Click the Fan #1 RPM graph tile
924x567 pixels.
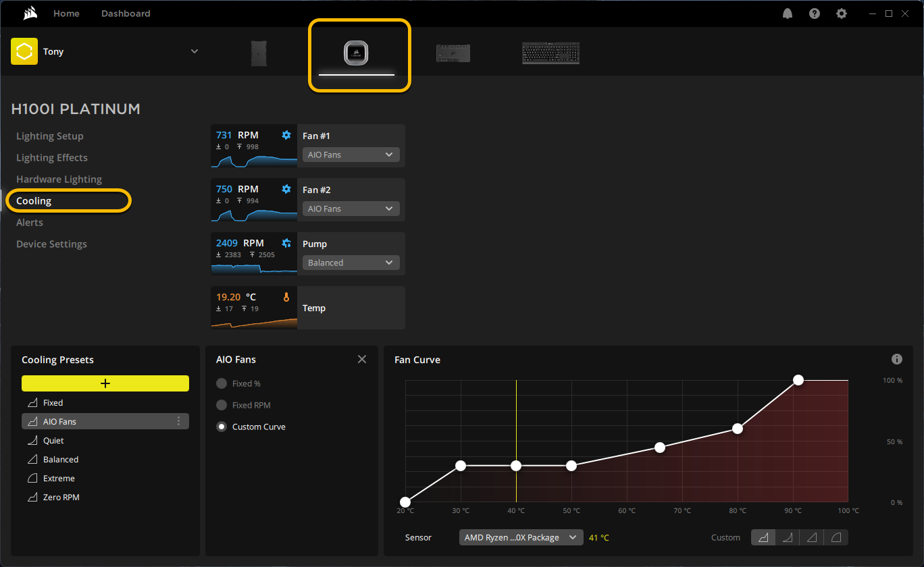tap(254, 146)
